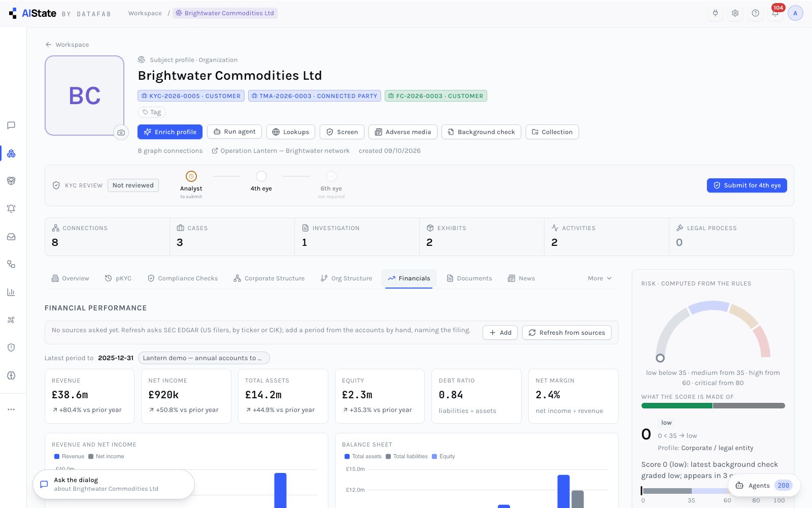The height and width of the screenshot is (508, 812).
Task: Click the notifications bell with 104 badge
Action: pos(775,13)
